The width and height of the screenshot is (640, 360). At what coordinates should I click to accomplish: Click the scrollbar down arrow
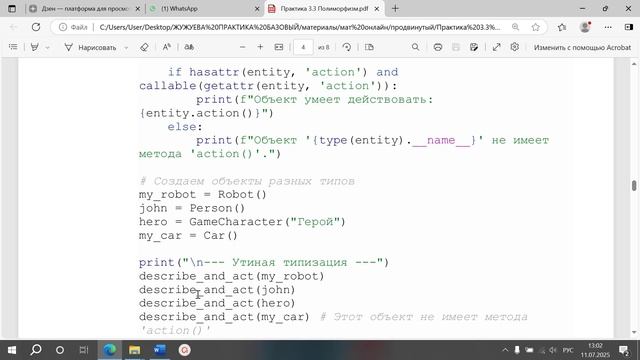coord(634,332)
